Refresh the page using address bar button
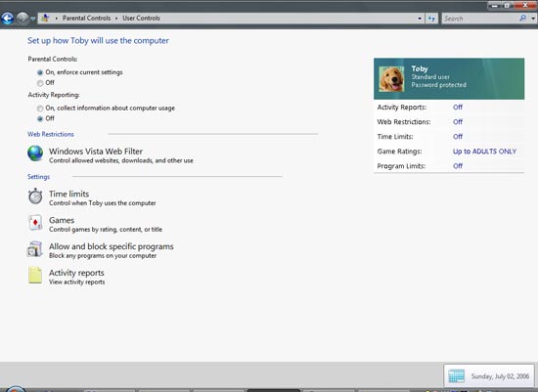Viewport: 538px width, 392px height. pyautogui.click(x=431, y=19)
